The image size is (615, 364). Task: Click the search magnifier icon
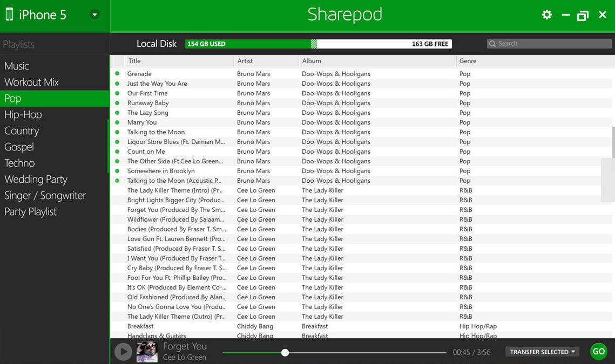[x=492, y=44]
